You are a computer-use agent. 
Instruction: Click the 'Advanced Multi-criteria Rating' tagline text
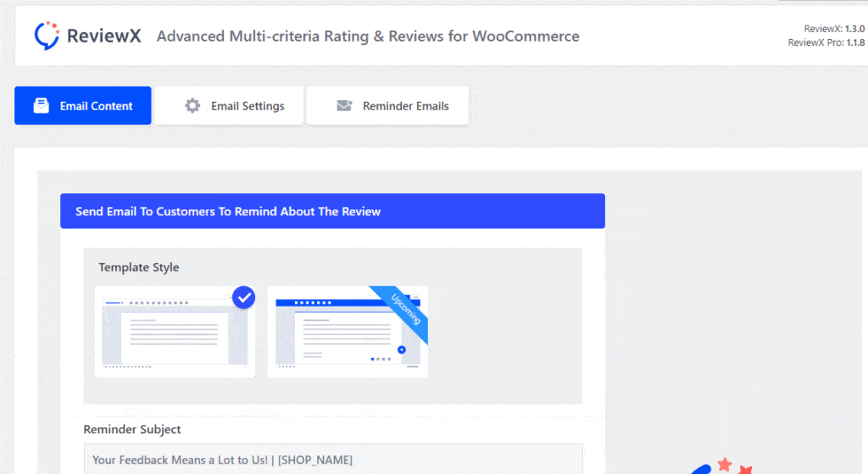(368, 36)
